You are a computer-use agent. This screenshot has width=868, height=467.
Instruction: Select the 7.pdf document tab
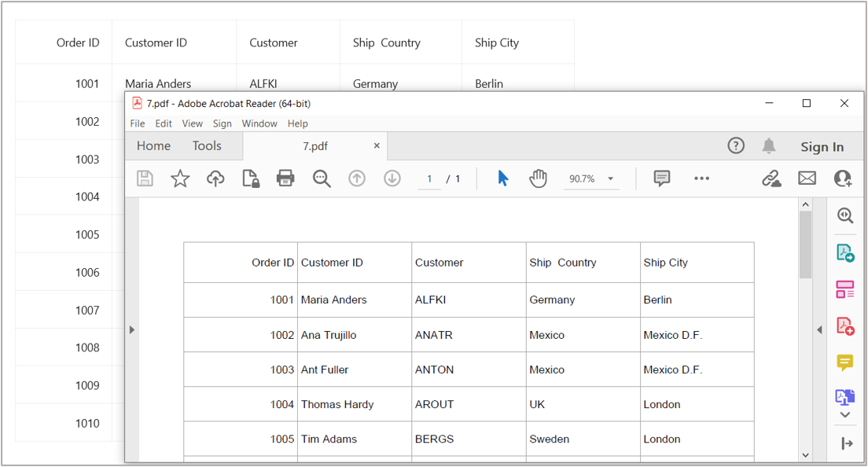click(315, 146)
